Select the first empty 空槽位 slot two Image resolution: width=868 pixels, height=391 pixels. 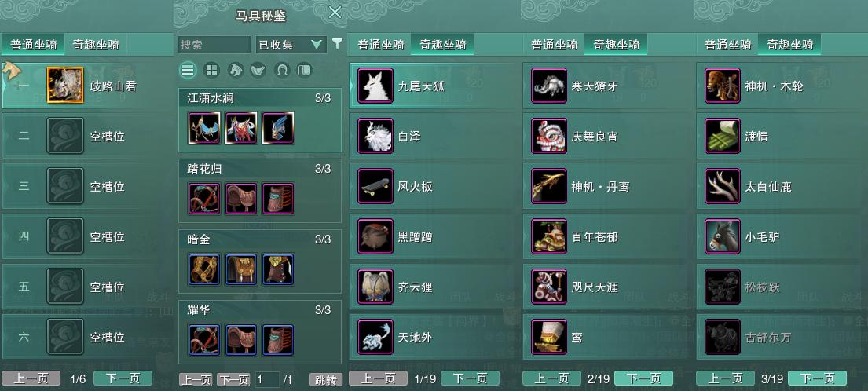tap(87, 136)
